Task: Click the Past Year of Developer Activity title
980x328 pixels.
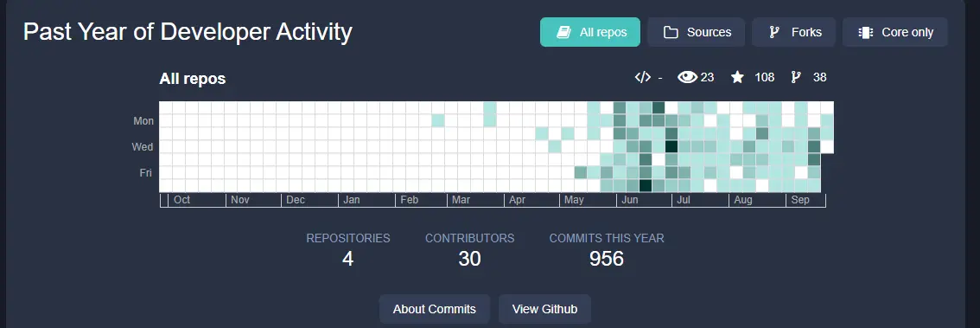Action: point(188,31)
